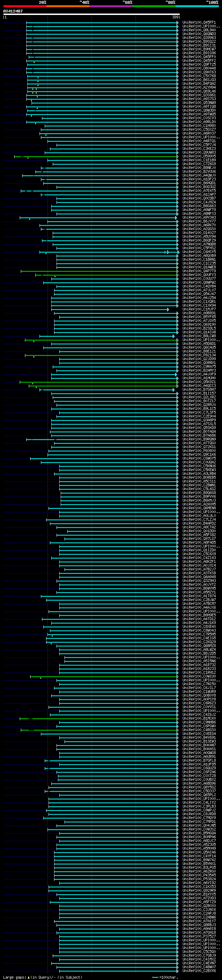Click the cyan ~100% identity scale segment

point(197,6)
